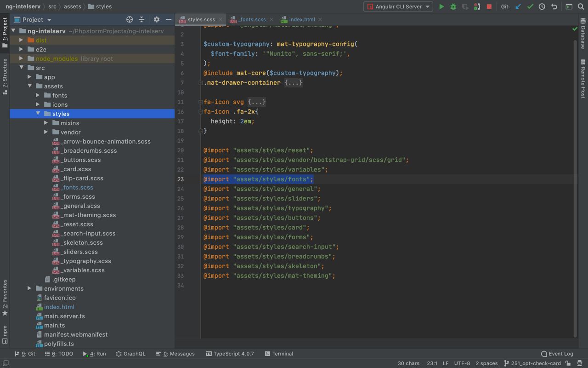Click the locate file crosshair icon

coord(130,19)
